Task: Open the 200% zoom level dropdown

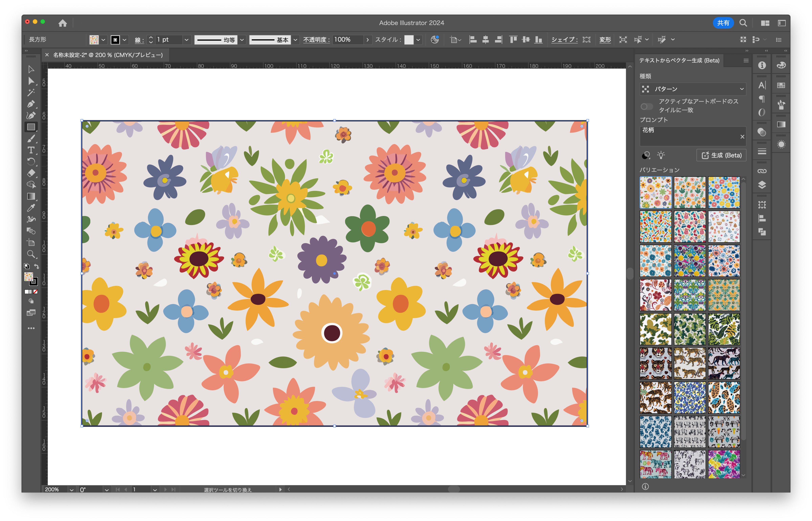Action: tap(71, 489)
